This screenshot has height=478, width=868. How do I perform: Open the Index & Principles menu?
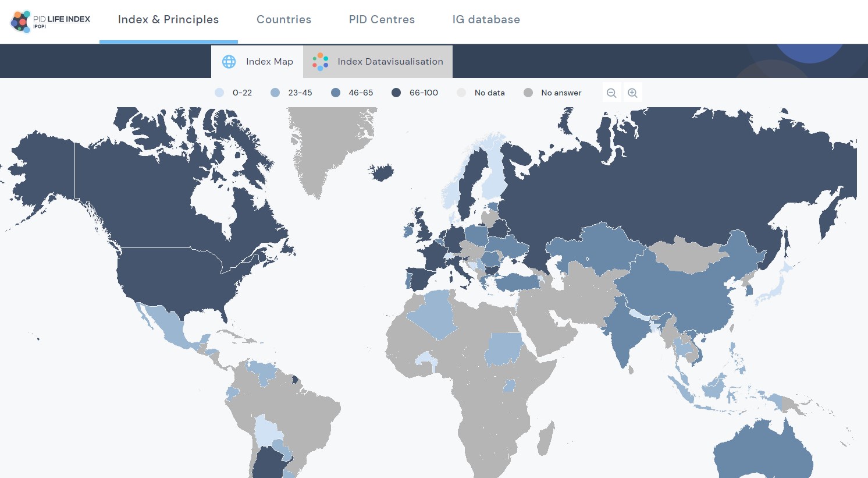point(168,19)
